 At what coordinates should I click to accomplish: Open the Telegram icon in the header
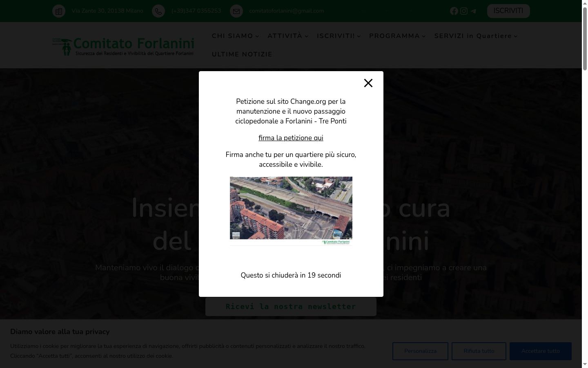click(473, 11)
